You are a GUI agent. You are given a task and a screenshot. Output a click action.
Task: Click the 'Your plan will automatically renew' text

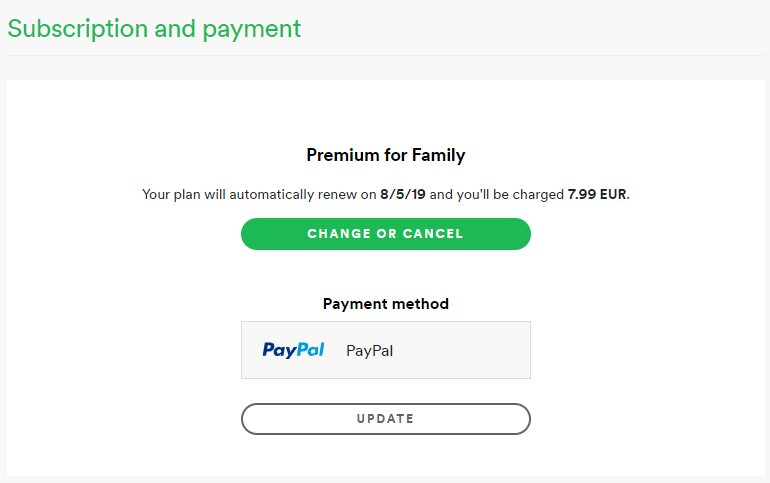coord(249,194)
